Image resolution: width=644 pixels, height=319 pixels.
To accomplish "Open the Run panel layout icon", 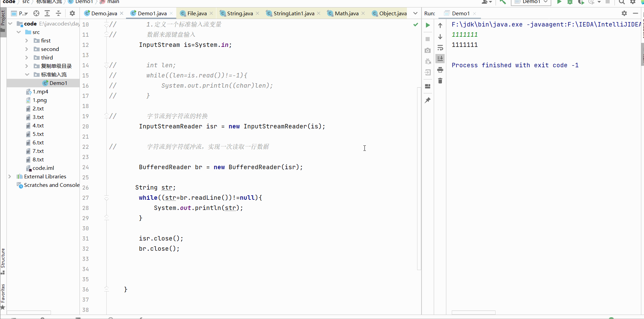I will point(428,86).
